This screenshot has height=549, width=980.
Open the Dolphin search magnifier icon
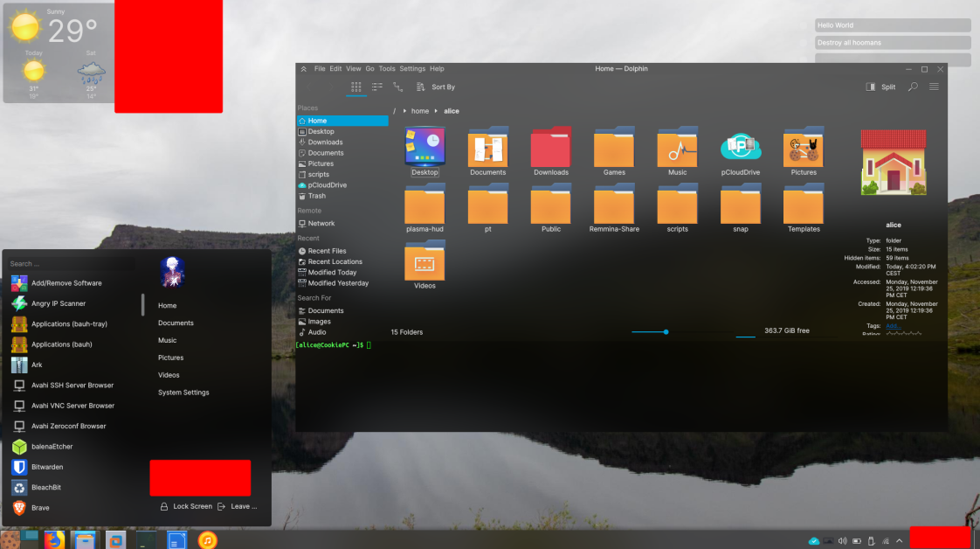913,87
